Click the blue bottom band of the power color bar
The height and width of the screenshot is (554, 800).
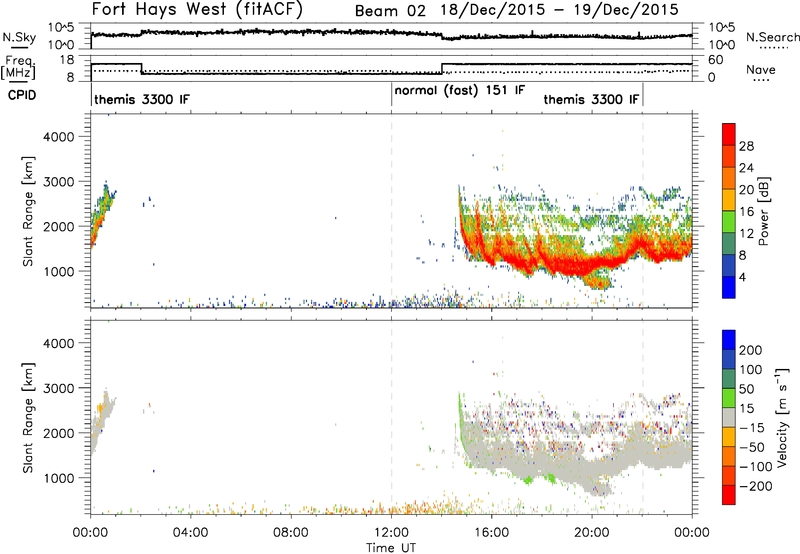click(729, 287)
